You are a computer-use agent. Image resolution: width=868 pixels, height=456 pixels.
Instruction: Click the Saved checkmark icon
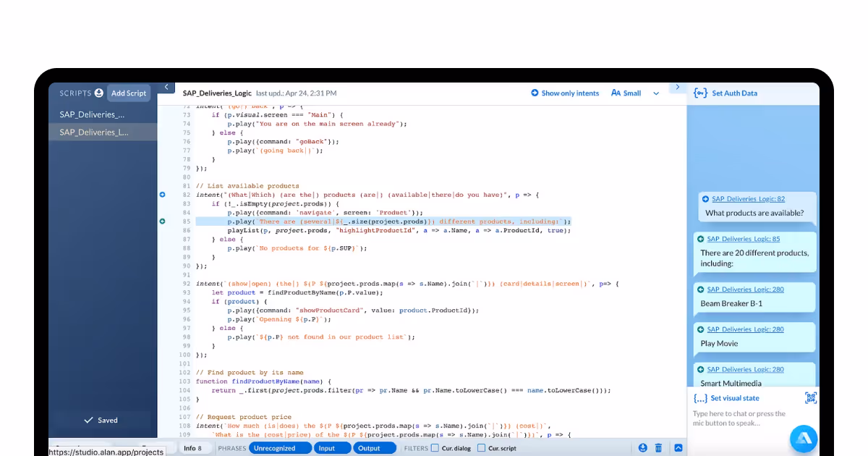(89, 420)
